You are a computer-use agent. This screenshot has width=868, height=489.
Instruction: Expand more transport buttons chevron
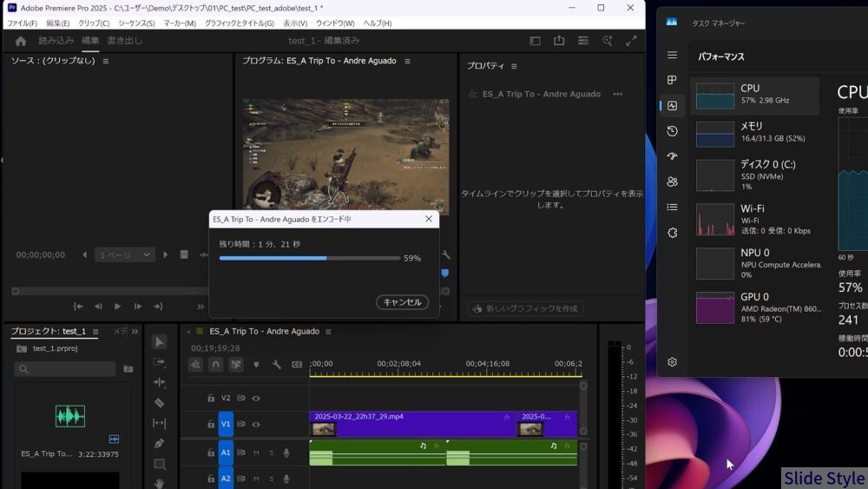coord(201,307)
